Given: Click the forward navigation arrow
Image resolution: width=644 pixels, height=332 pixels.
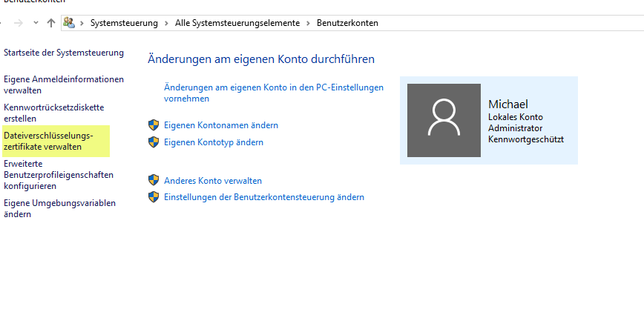Looking at the screenshot, I should coord(19,23).
